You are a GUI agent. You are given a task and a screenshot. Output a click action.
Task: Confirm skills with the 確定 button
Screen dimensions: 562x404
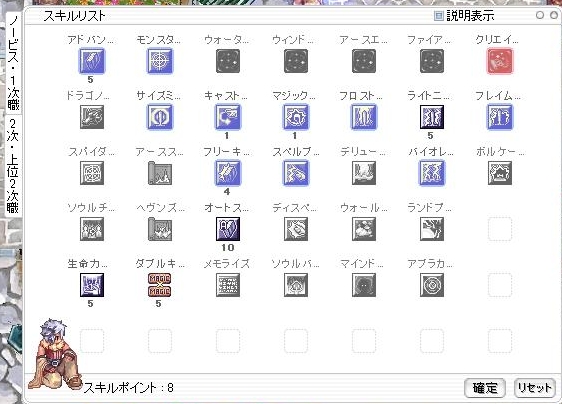pos(485,388)
